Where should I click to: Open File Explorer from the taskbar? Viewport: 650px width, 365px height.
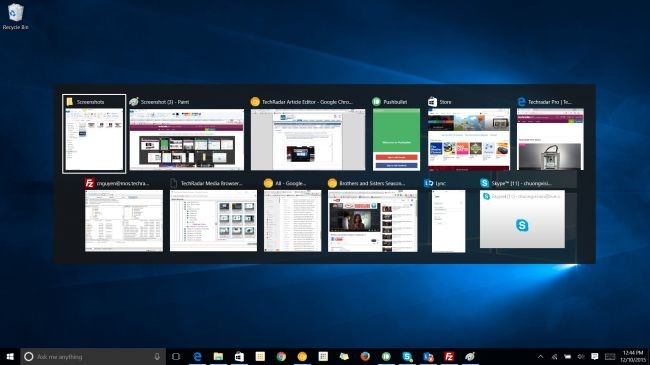[218, 356]
